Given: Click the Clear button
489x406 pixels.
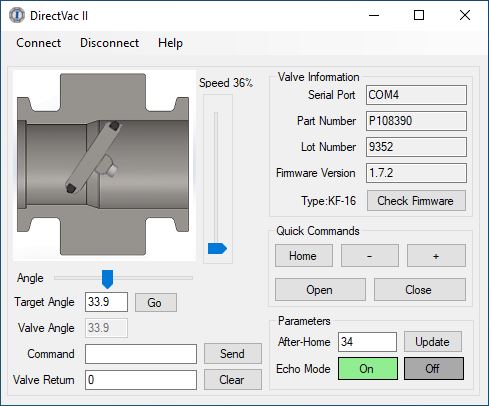Looking at the screenshot, I should [x=233, y=380].
